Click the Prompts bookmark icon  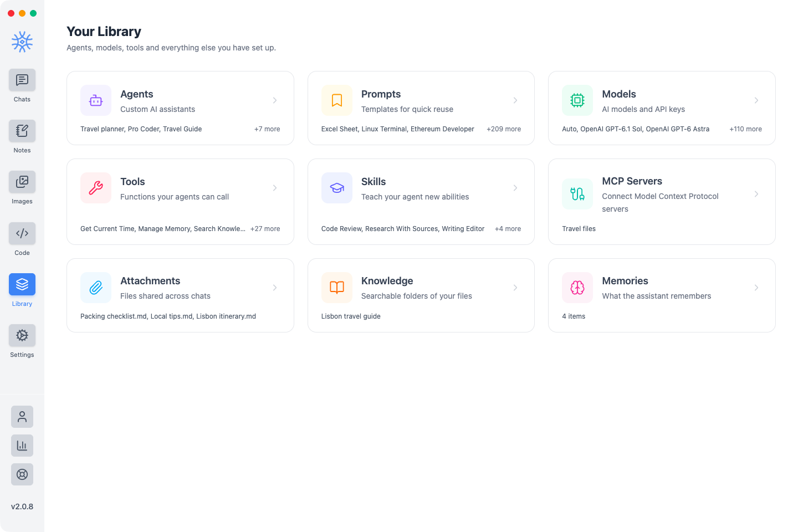pyautogui.click(x=337, y=100)
